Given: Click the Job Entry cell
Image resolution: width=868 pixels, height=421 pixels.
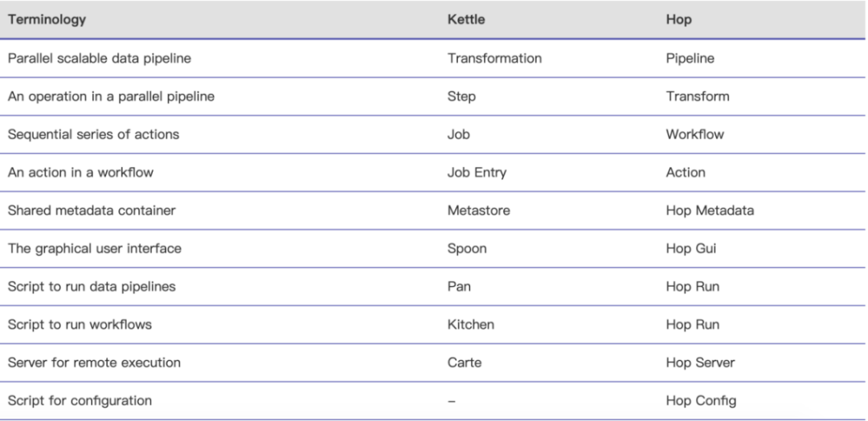Looking at the screenshot, I should 477,173.
